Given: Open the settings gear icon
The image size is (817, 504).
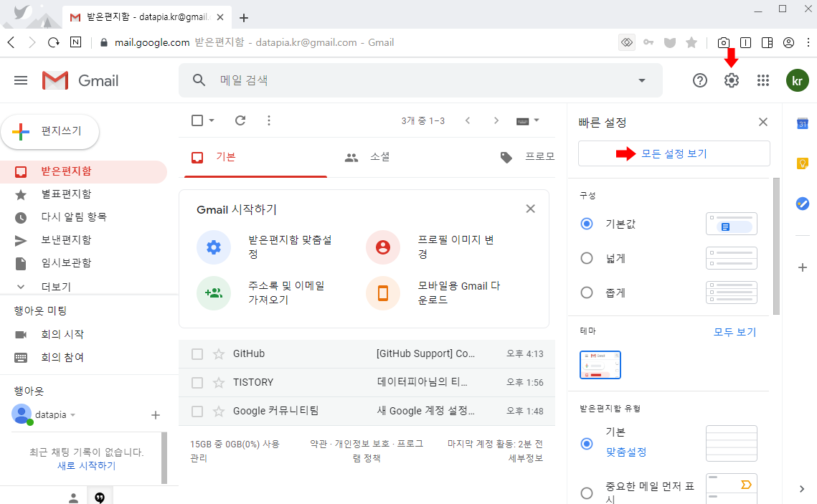Looking at the screenshot, I should (x=732, y=80).
